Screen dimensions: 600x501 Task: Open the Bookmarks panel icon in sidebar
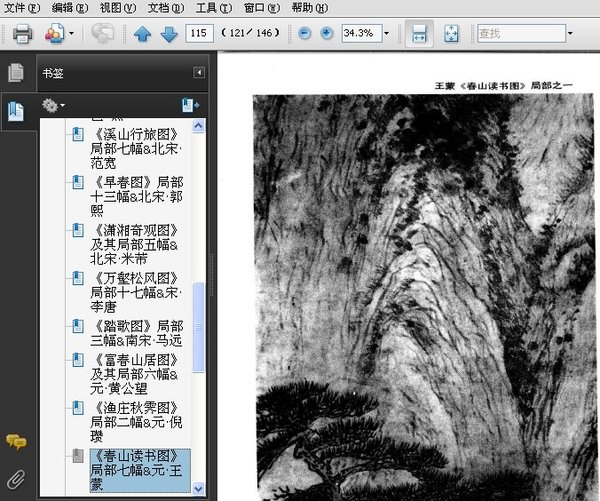point(16,112)
